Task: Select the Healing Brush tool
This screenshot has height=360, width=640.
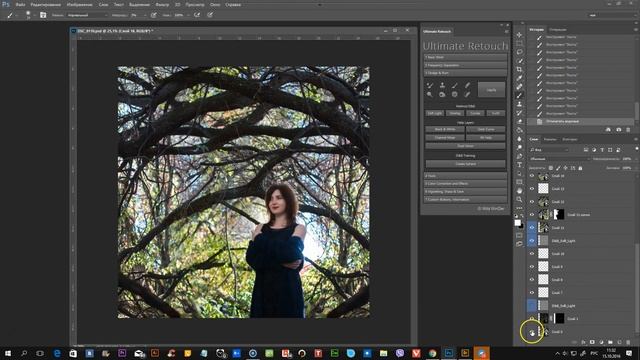Action: pos(519,87)
